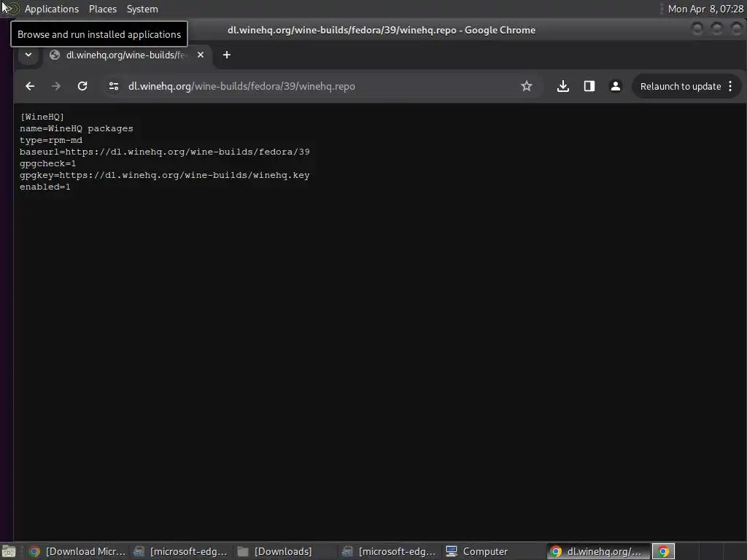Viewport: 747px width, 560px height.
Task: Open Chrome profile menu
Action: coord(616,86)
